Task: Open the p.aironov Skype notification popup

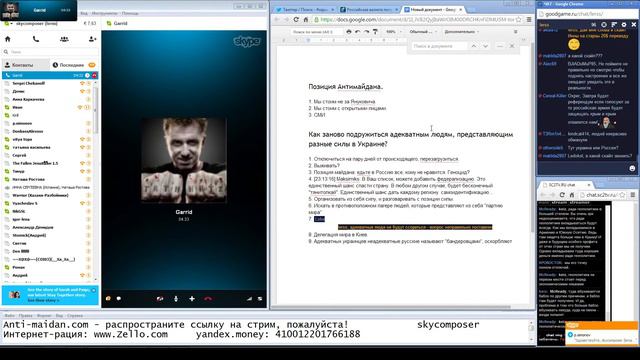Action: [601, 334]
